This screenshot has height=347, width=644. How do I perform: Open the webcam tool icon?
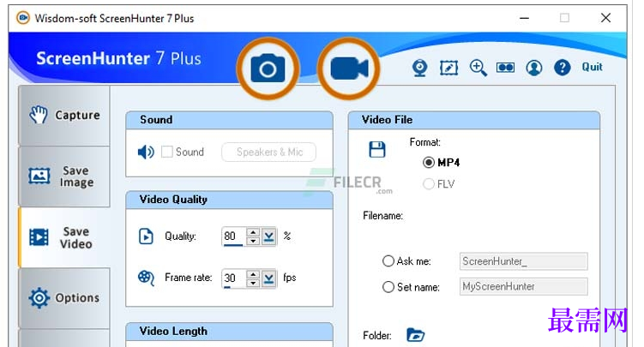(x=419, y=68)
